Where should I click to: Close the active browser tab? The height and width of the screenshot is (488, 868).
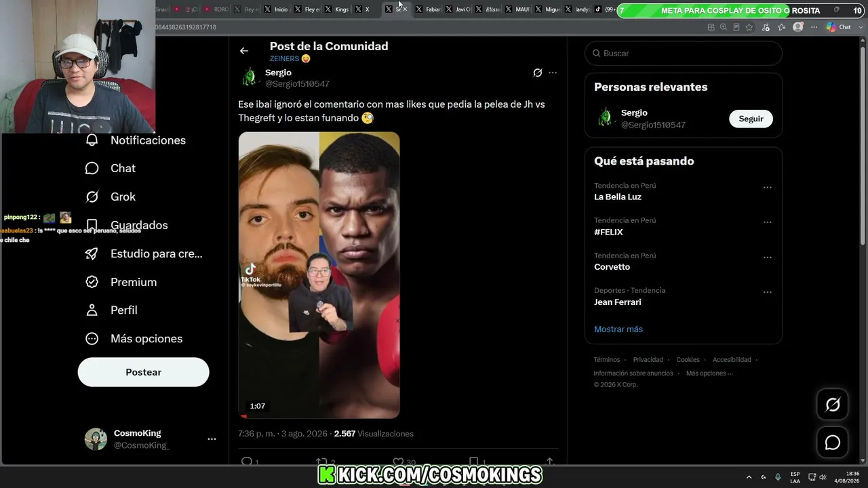click(405, 9)
